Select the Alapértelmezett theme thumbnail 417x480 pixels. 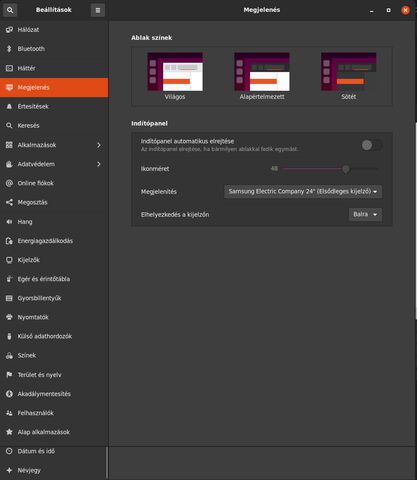click(x=262, y=72)
